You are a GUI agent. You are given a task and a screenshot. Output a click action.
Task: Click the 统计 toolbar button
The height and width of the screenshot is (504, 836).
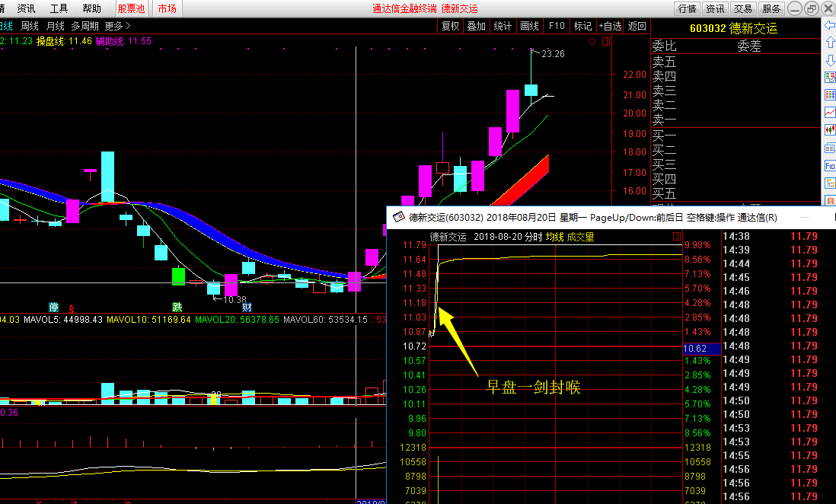503,26
